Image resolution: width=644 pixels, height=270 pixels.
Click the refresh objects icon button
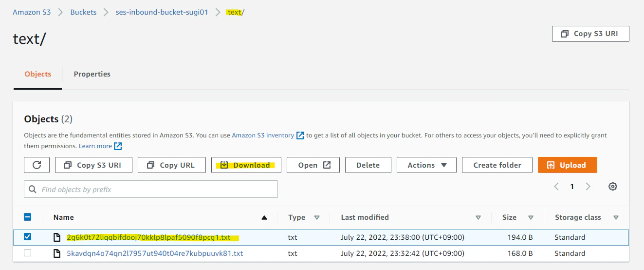pyautogui.click(x=37, y=165)
